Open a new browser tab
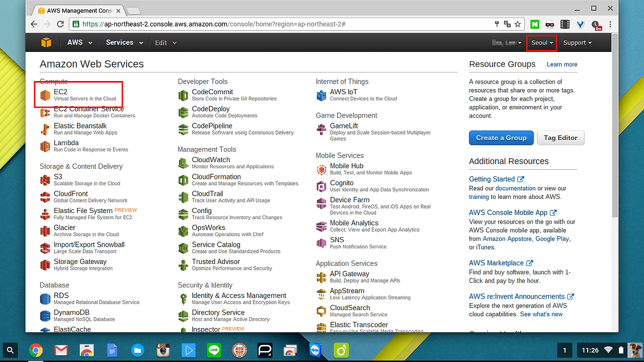The image size is (644, 362). 133,11
